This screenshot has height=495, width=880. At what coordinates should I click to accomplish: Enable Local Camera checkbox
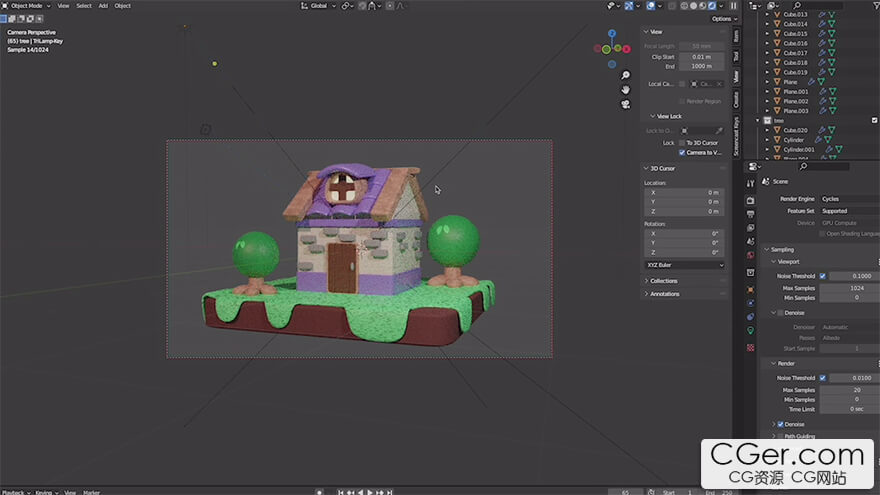[x=682, y=84]
